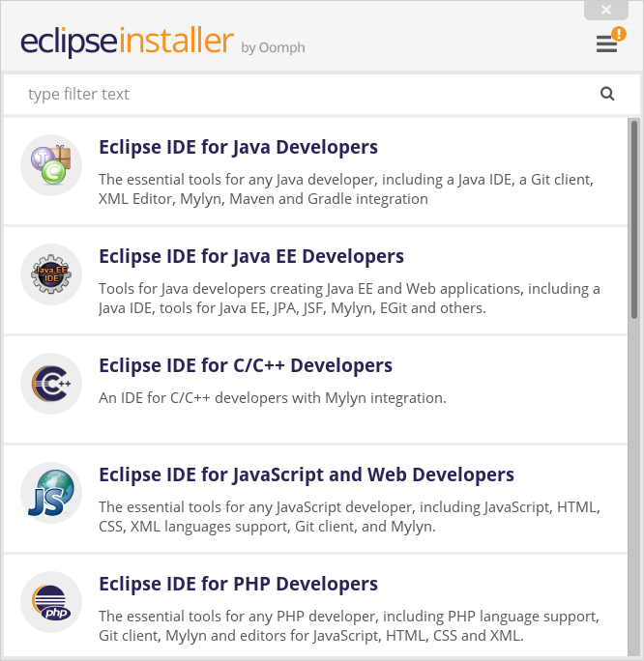Select Eclipse IDE for Java Developers title
This screenshot has height=661, width=644.
(x=238, y=147)
